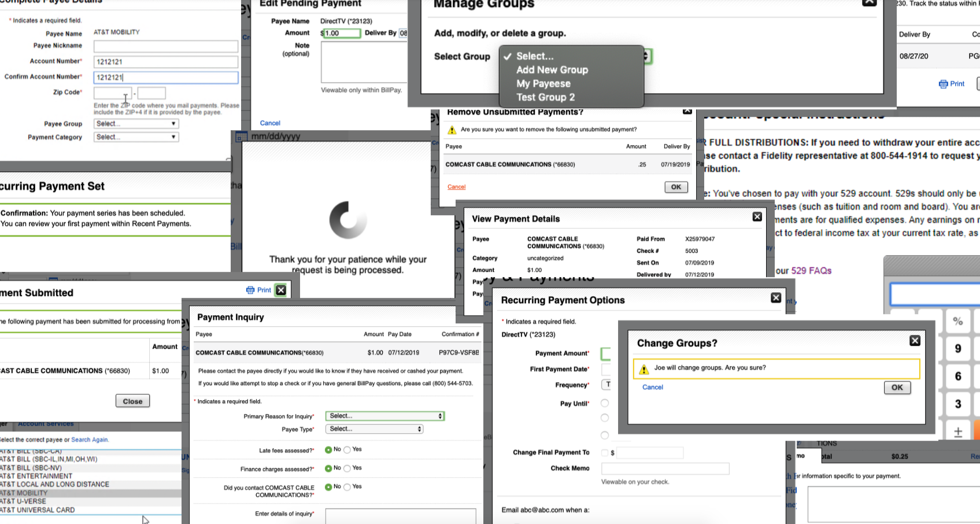Viewport: 980px width, 524px height.
Task: Choose My Payeese group option
Action: 543,84
